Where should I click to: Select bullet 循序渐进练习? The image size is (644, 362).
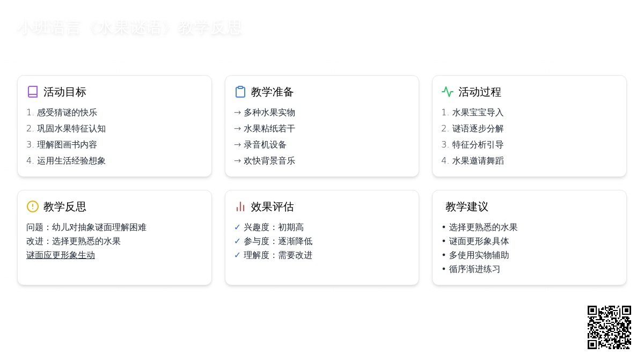[474, 269]
